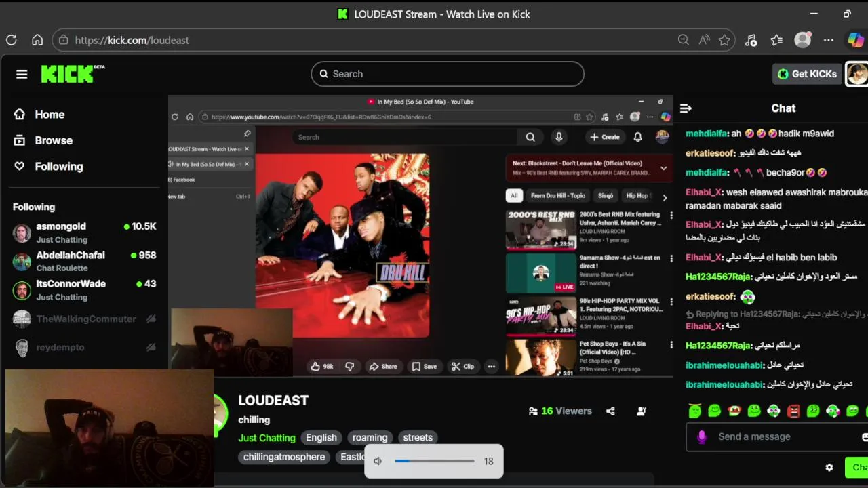Click the Clip button under streamed video
This screenshot has width=868, height=488.
(x=463, y=366)
